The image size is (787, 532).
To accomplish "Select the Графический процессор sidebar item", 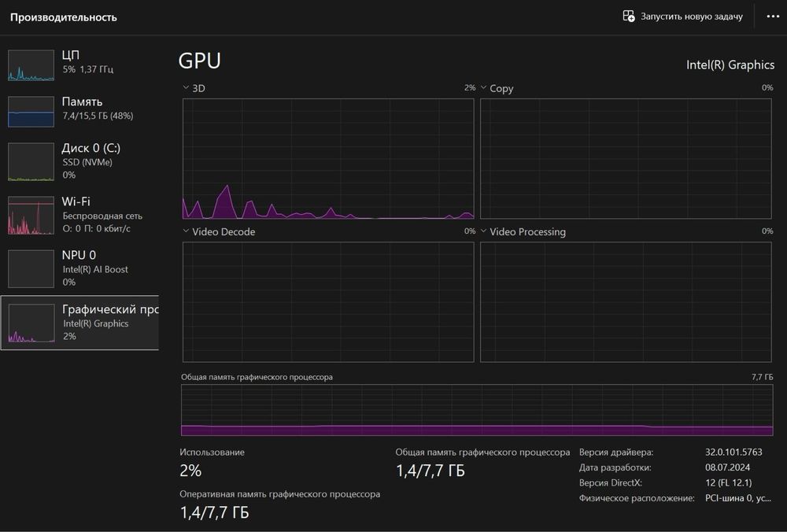I will pos(83,323).
